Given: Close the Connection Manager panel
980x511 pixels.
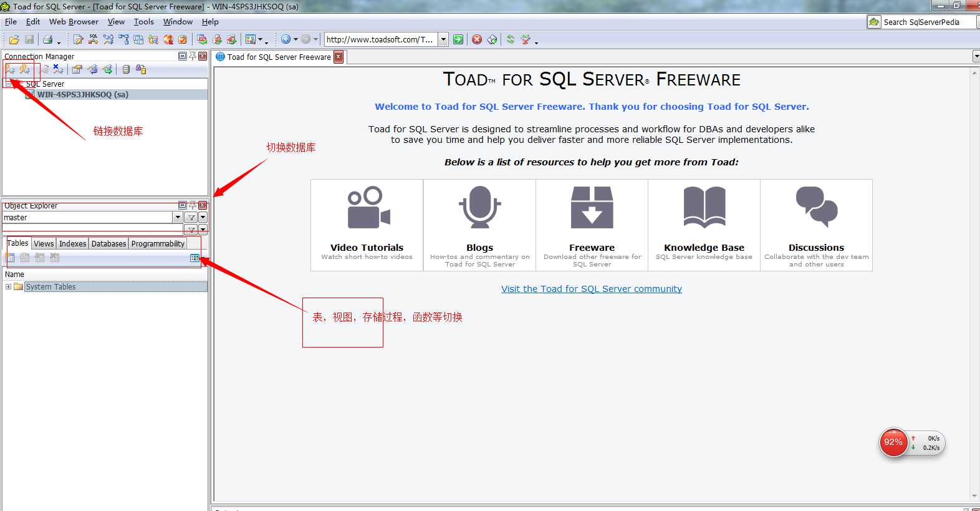Looking at the screenshot, I should 203,56.
